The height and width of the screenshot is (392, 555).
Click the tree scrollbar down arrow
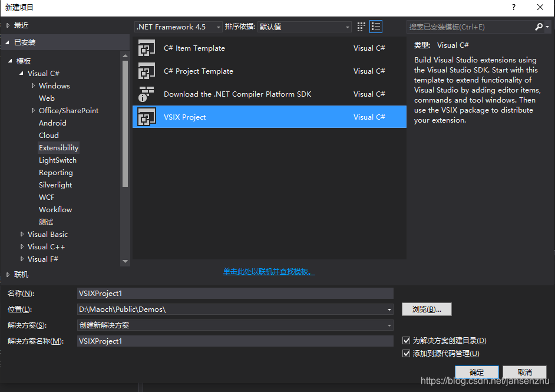coord(125,261)
